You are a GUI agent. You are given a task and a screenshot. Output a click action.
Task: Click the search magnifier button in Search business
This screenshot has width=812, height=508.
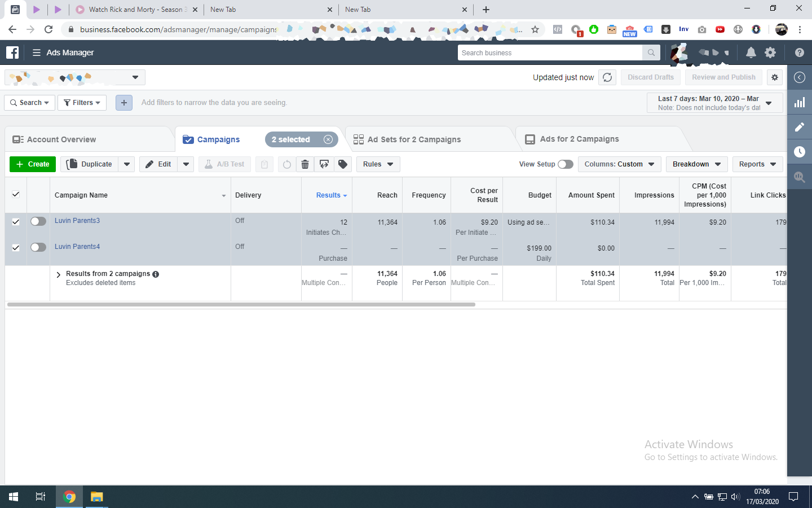[651, 52]
